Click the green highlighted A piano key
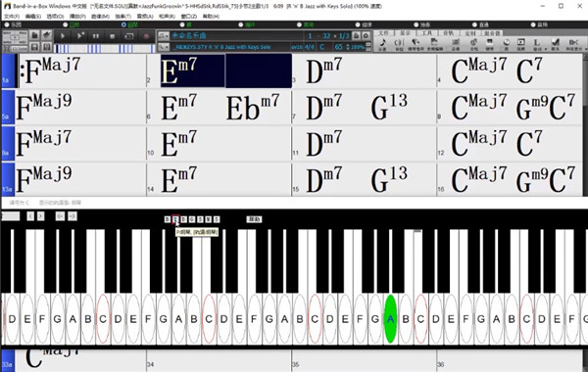588x372 pixels. pyautogui.click(x=390, y=319)
